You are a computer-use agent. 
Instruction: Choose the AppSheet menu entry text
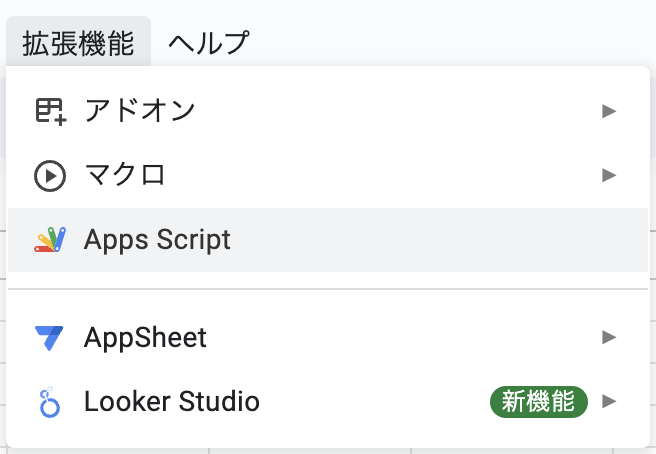click(145, 337)
